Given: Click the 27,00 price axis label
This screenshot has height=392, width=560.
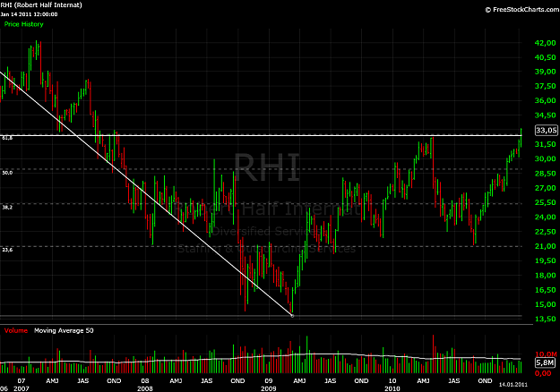Looking at the screenshot, I should [545, 188].
